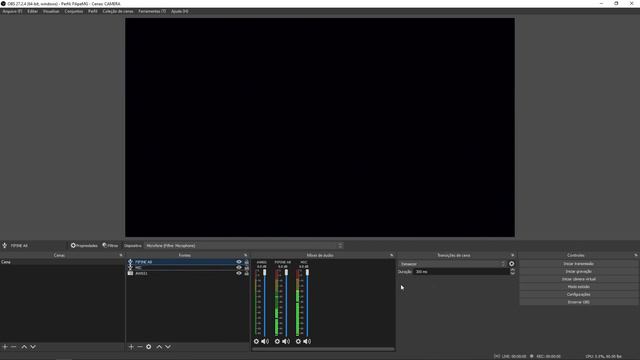Undock the Controles panel

point(636,255)
